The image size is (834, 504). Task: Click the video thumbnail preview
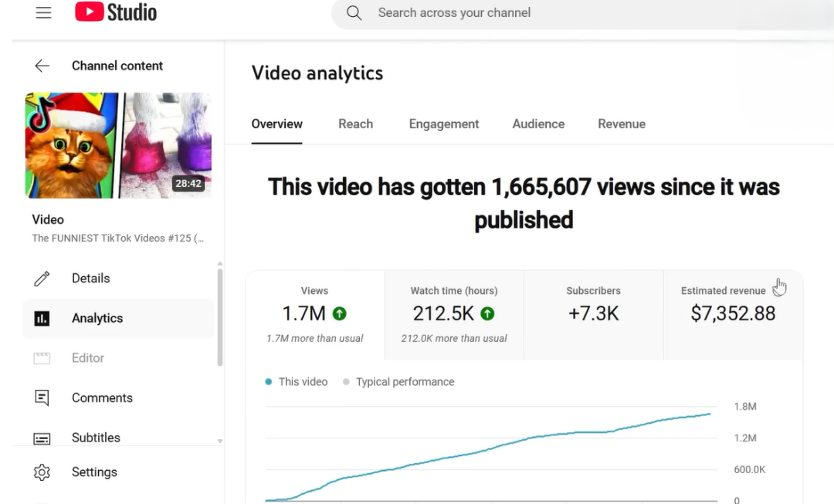(x=118, y=146)
